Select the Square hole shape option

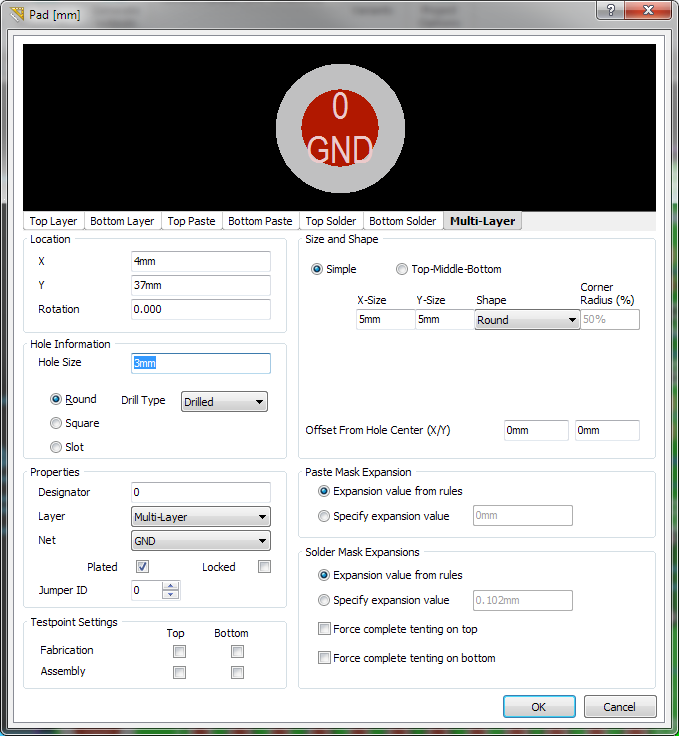click(57, 423)
